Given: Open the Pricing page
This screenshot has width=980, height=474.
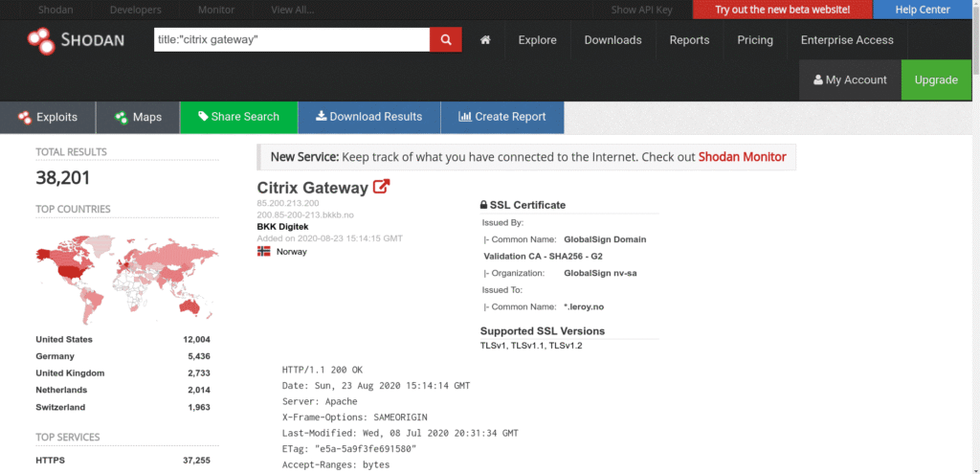Looking at the screenshot, I should pos(755,40).
